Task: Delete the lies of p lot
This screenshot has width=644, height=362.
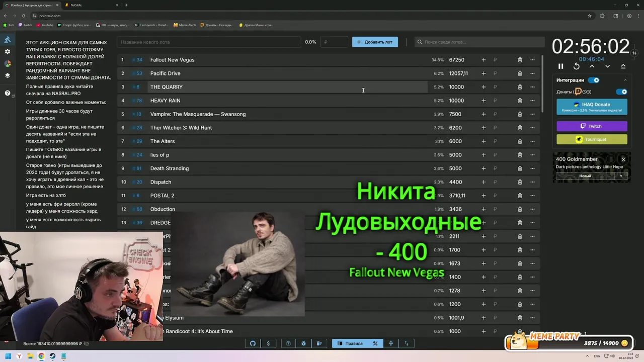Action: pos(520,155)
